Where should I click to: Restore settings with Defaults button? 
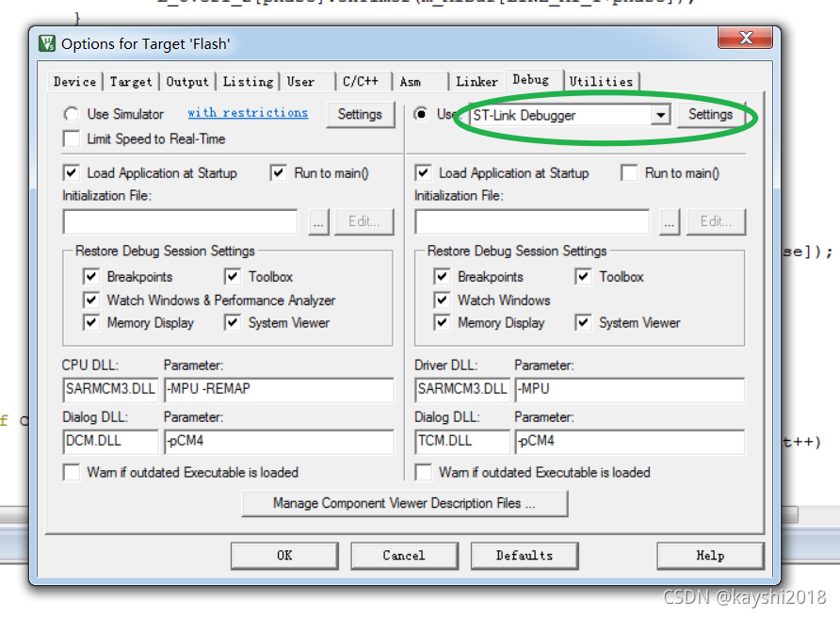point(525,556)
